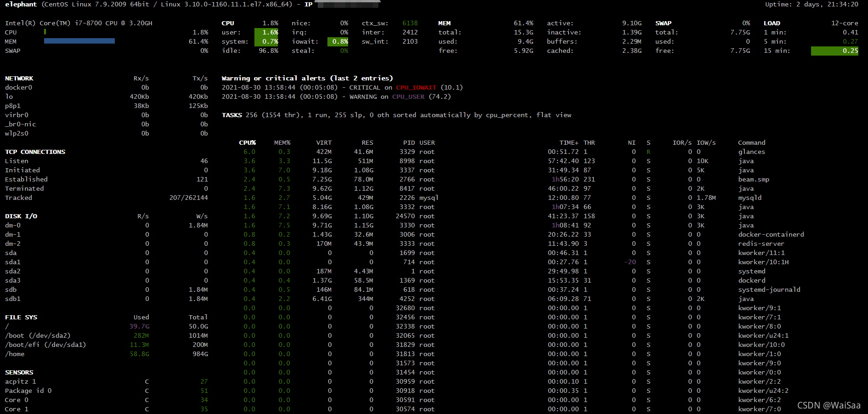868x414 pixels.
Task: Click the redis-server process command
Action: (x=761, y=244)
